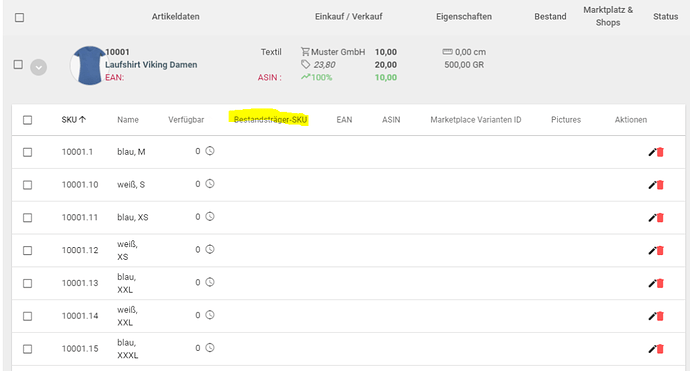Edit variant 10001.11 with pencil icon

coord(652,218)
